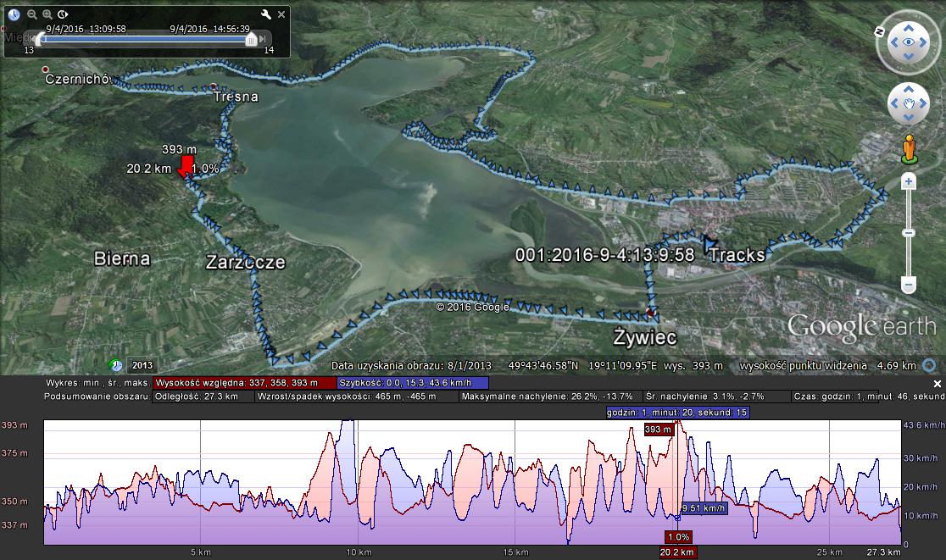
Task: Click the North compass indicator
Action: 881,29
